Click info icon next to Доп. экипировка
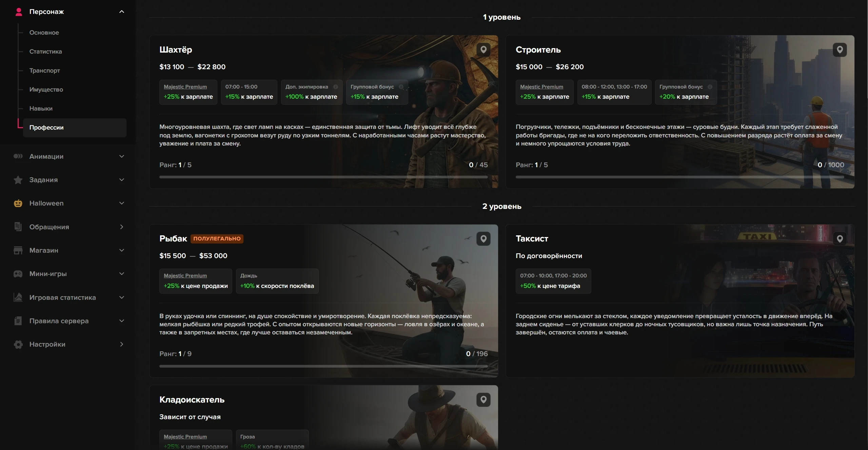The width and height of the screenshot is (868, 450). pyautogui.click(x=336, y=87)
